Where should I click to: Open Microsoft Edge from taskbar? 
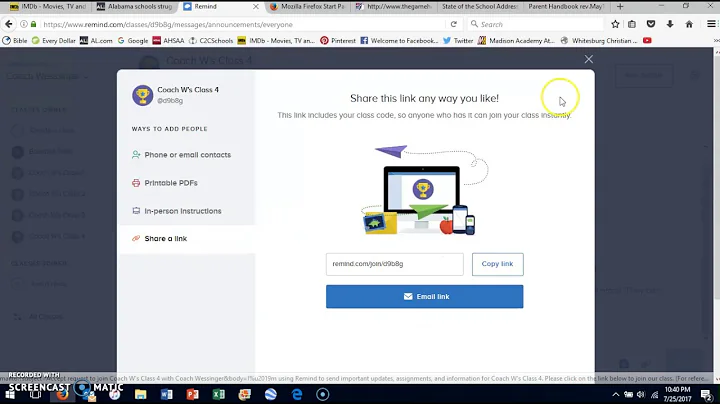pyautogui.click(x=297, y=394)
